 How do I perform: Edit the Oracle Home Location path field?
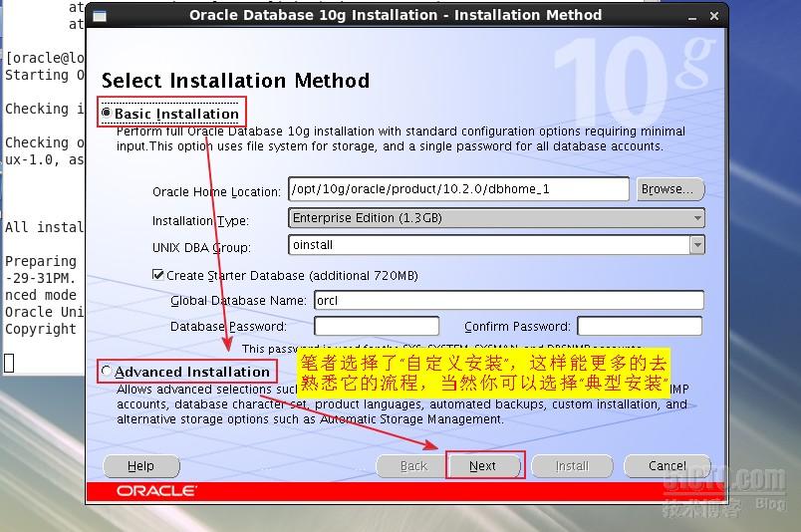click(x=458, y=189)
